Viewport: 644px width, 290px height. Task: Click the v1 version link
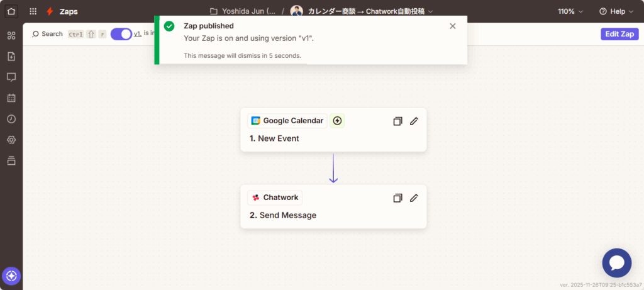point(137,34)
